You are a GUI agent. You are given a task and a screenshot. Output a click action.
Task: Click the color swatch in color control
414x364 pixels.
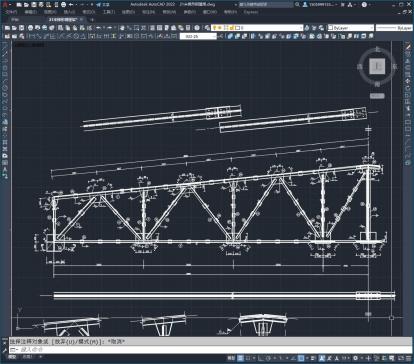click(330, 28)
